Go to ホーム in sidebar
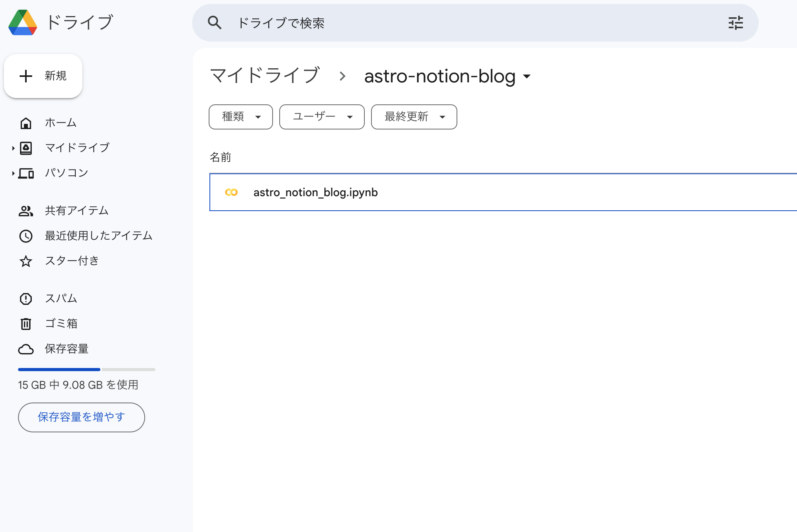 tap(60, 123)
